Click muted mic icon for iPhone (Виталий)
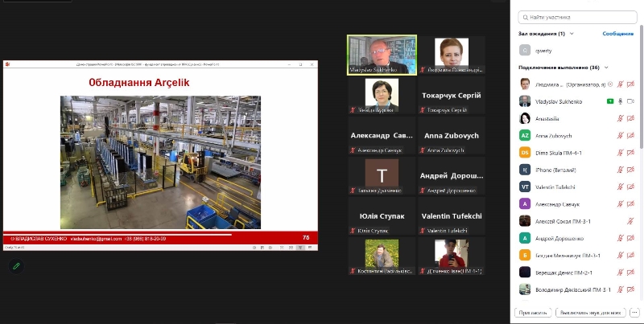The width and height of the screenshot is (644, 324). [620, 170]
